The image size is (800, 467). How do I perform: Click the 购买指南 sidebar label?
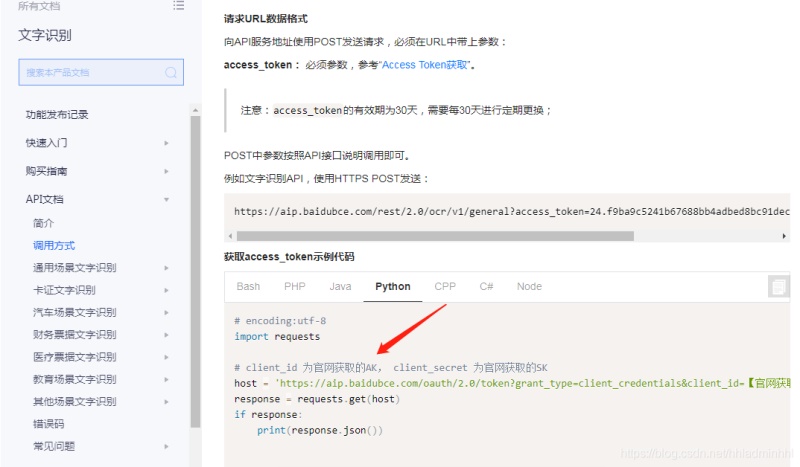point(46,171)
